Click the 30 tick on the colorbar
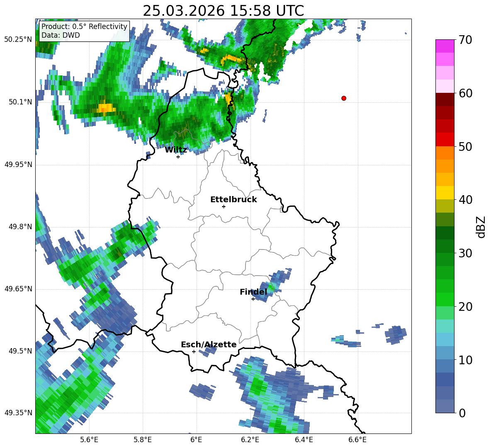The image size is (491, 448). tap(465, 253)
